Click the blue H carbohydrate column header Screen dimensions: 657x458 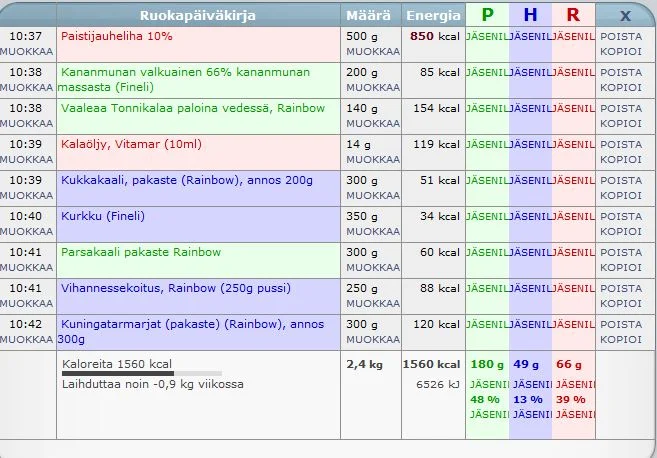tap(530, 15)
